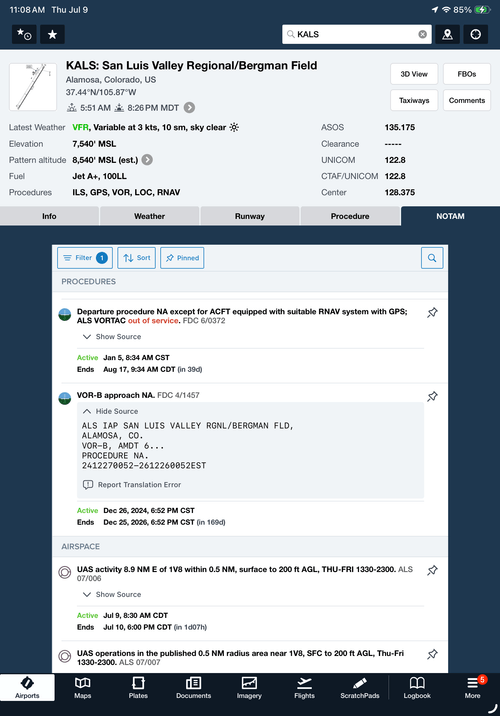The height and width of the screenshot is (716, 500).
Task: Tap the Wi-Fi status icon
Action: (446, 10)
